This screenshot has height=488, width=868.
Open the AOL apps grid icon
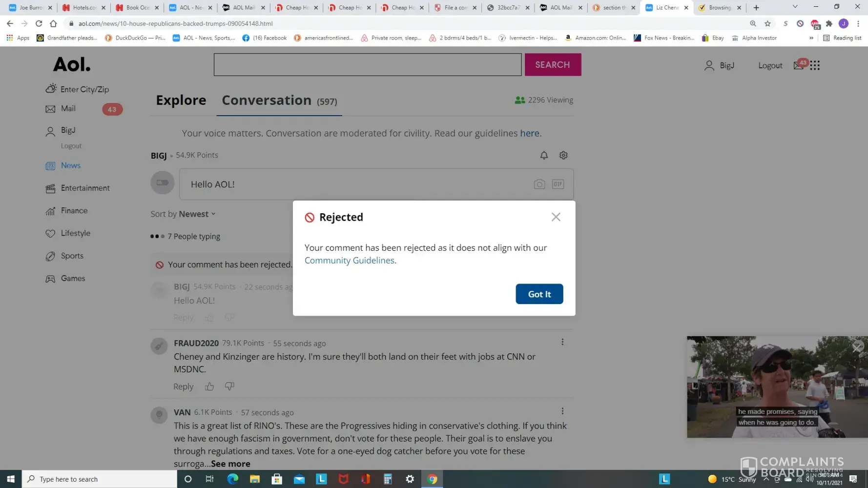[815, 65]
